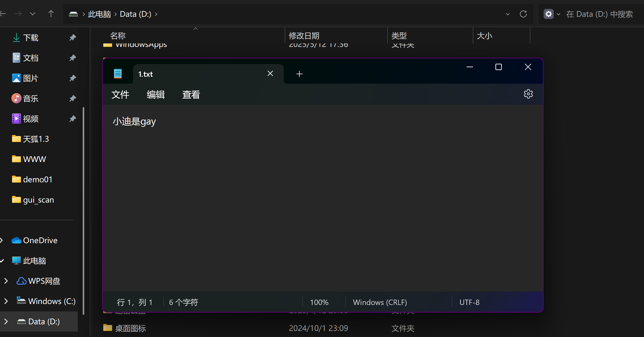Close the 1.txt tab
Screen dimensions: 644x337
[x=270, y=74]
